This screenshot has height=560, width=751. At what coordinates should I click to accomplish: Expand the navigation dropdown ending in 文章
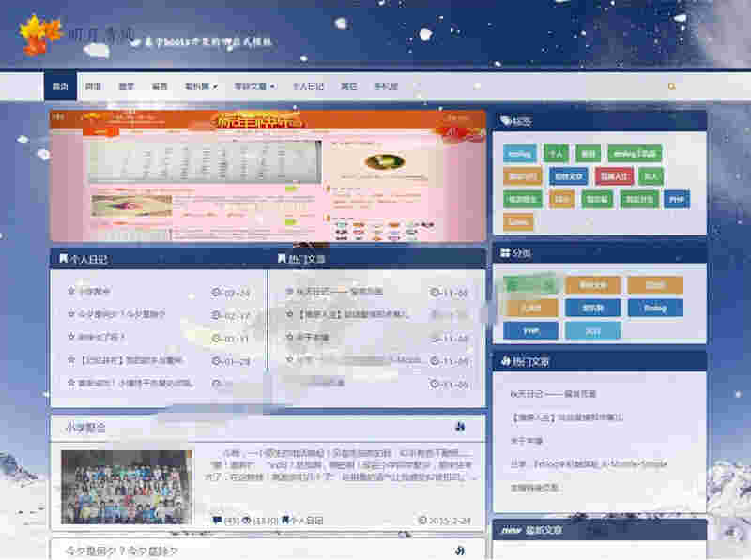tap(254, 86)
